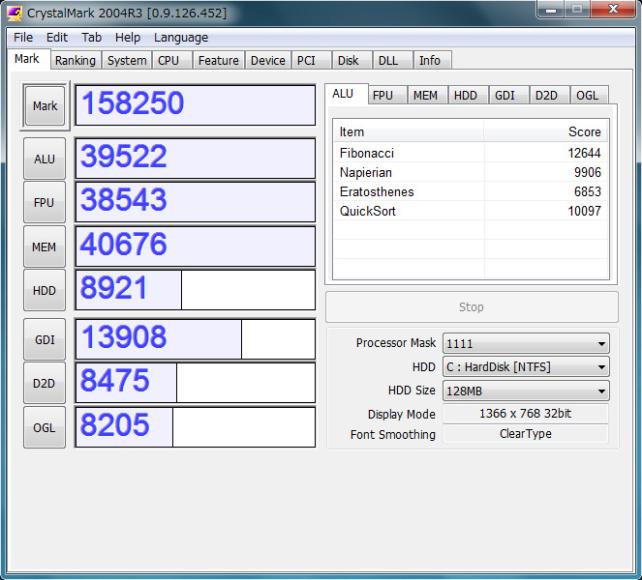Start the OGL benchmark button
The image size is (642, 580).
point(45,427)
